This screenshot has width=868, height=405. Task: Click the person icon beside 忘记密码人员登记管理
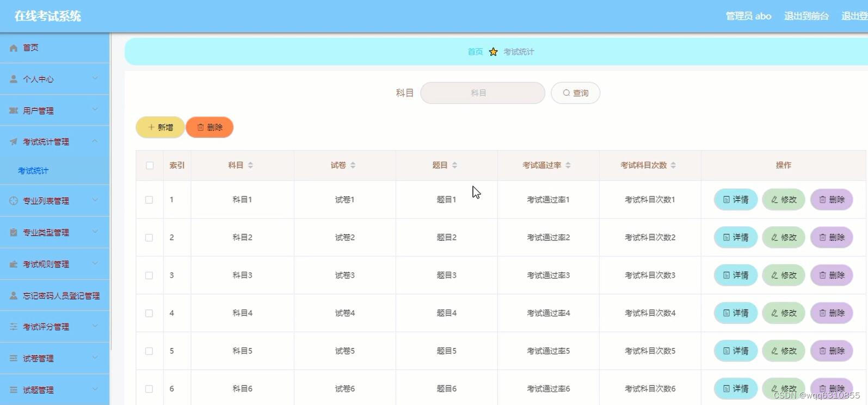[14, 296]
